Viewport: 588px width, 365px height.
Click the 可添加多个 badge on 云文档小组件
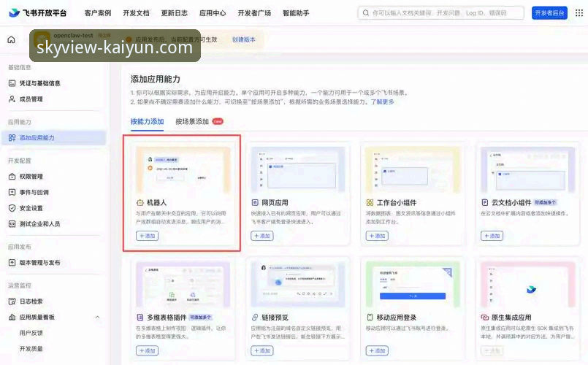pyautogui.click(x=545, y=202)
